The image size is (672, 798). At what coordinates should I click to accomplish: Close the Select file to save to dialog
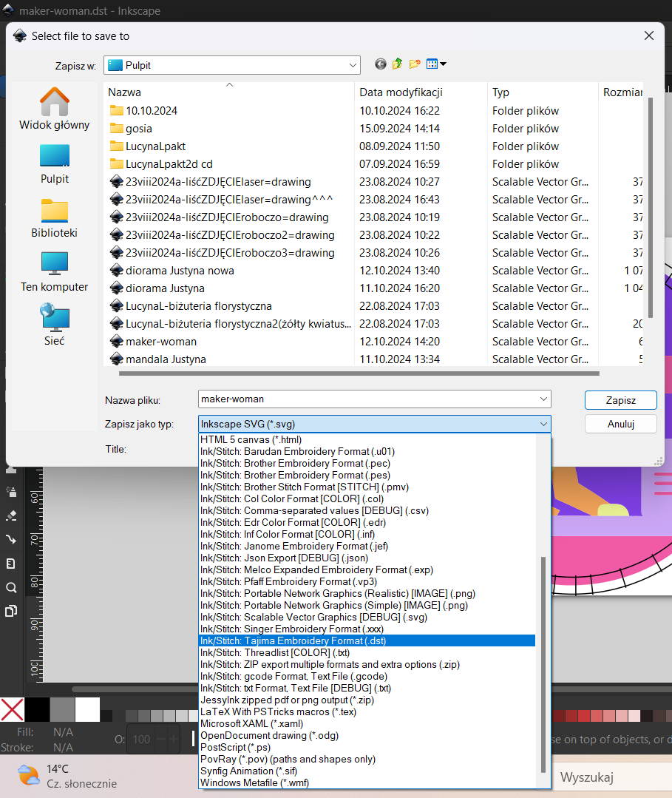click(x=649, y=35)
